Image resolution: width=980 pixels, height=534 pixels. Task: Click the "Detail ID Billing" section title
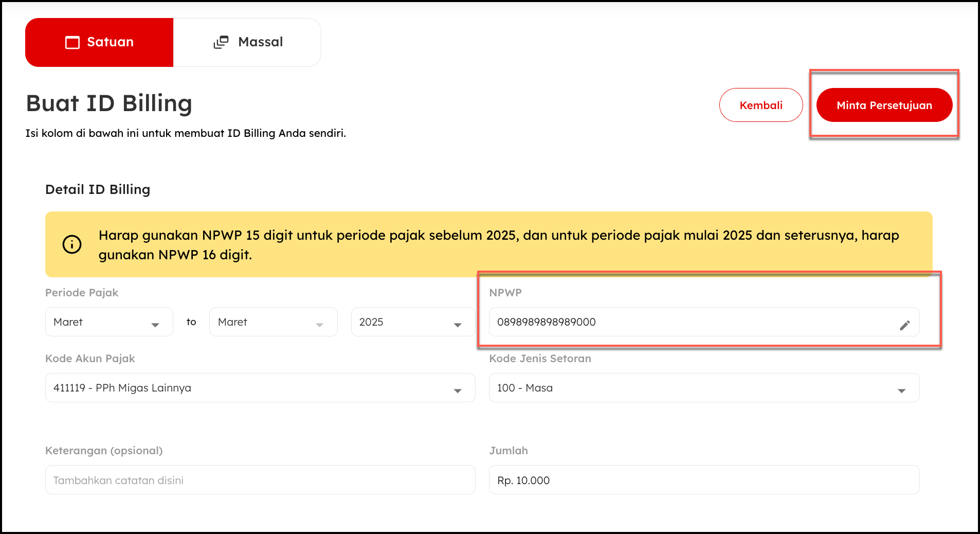pos(98,189)
